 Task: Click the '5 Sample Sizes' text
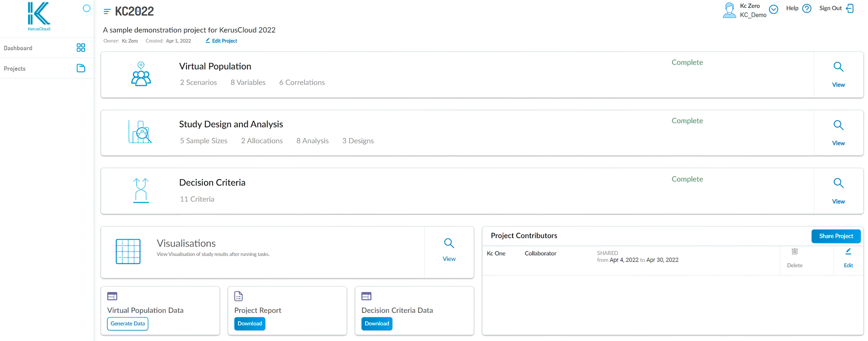tap(204, 141)
